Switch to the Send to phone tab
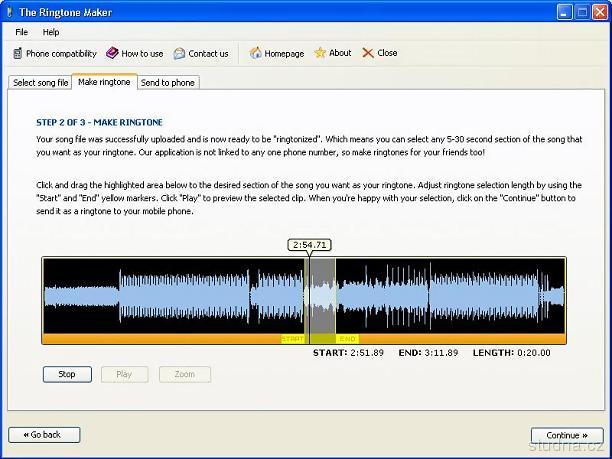 pyautogui.click(x=168, y=83)
